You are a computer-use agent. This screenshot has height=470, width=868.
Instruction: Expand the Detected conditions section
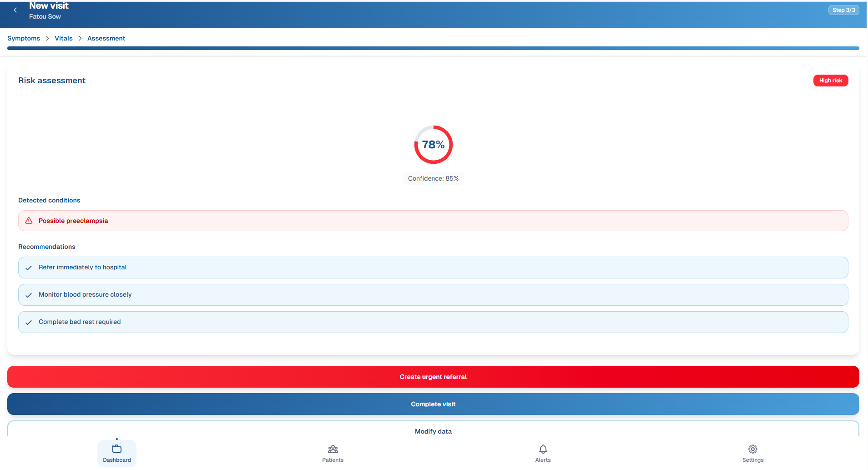pyautogui.click(x=49, y=200)
